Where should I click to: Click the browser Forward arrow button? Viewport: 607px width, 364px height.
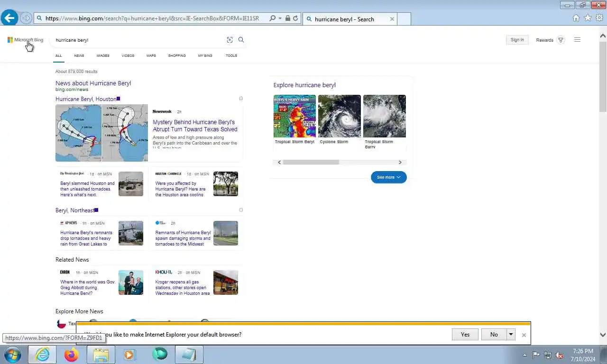point(26,18)
